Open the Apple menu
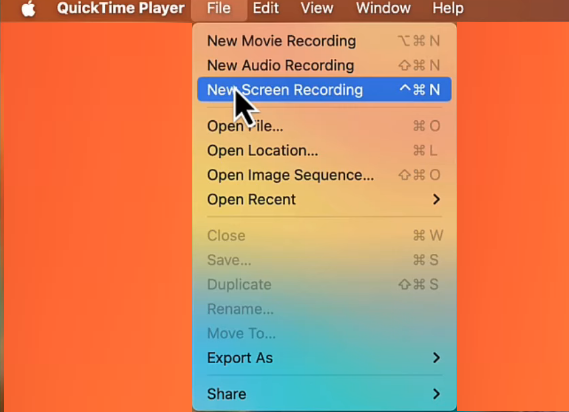This screenshot has height=412, width=569. coord(28,8)
